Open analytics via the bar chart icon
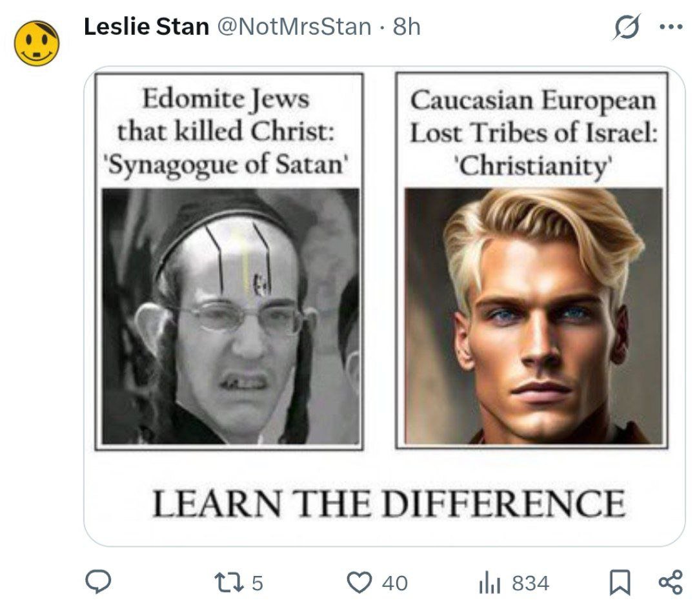 490,583
